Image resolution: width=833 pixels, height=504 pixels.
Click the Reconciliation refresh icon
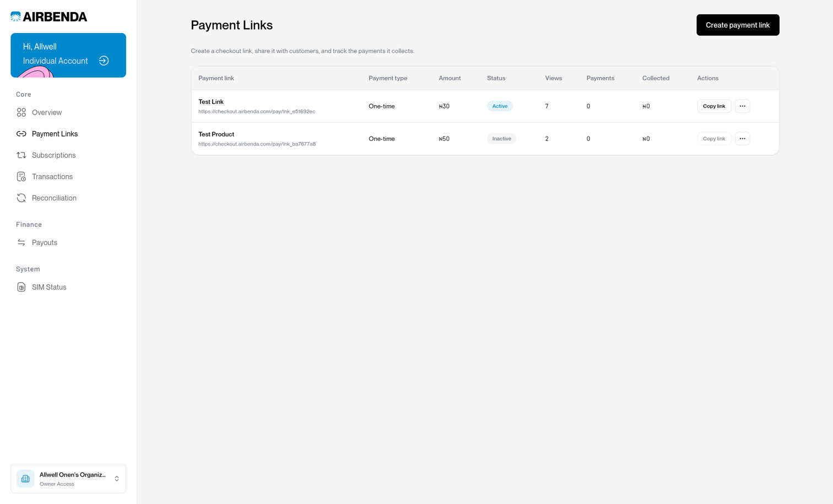21,198
